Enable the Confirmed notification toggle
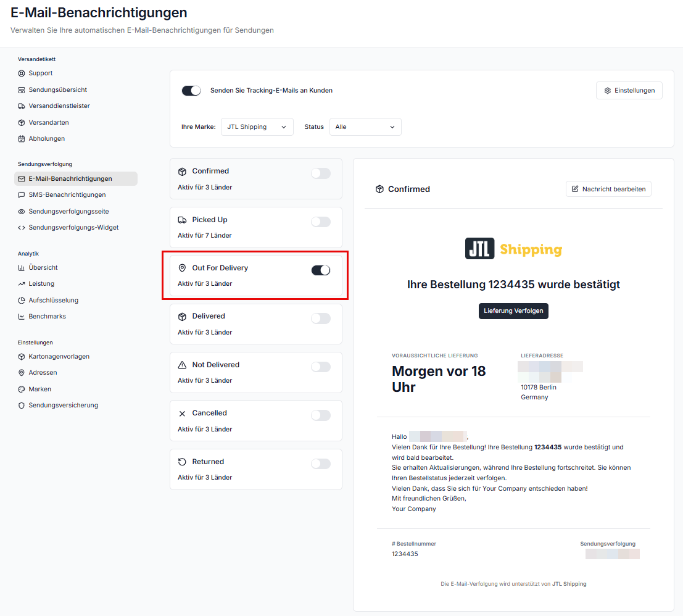 click(321, 173)
